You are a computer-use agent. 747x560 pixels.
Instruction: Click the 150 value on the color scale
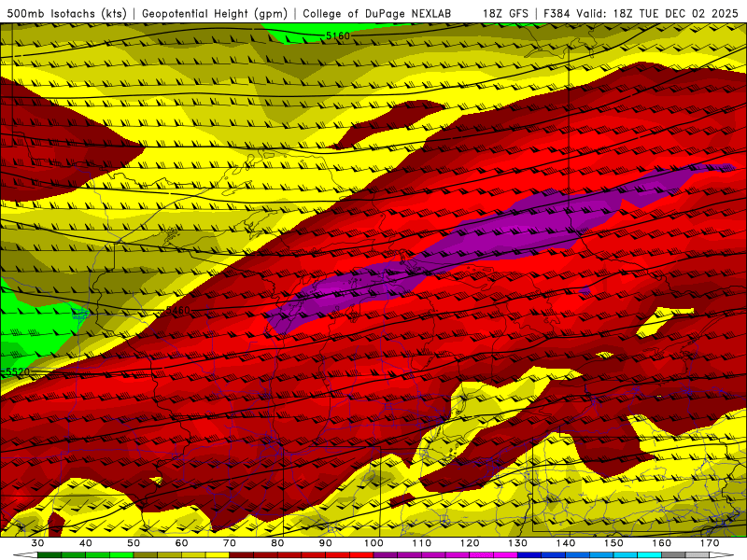click(x=613, y=543)
